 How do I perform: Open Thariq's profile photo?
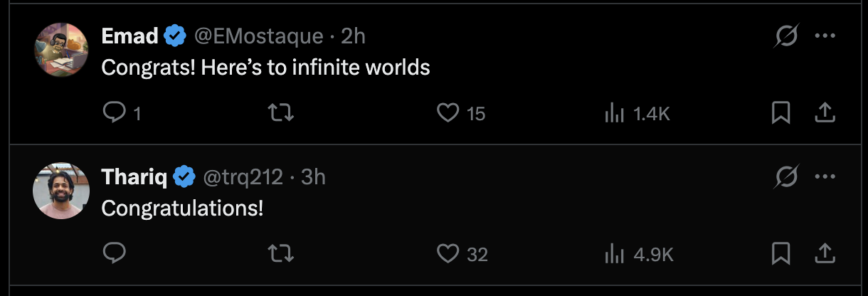coord(60,190)
